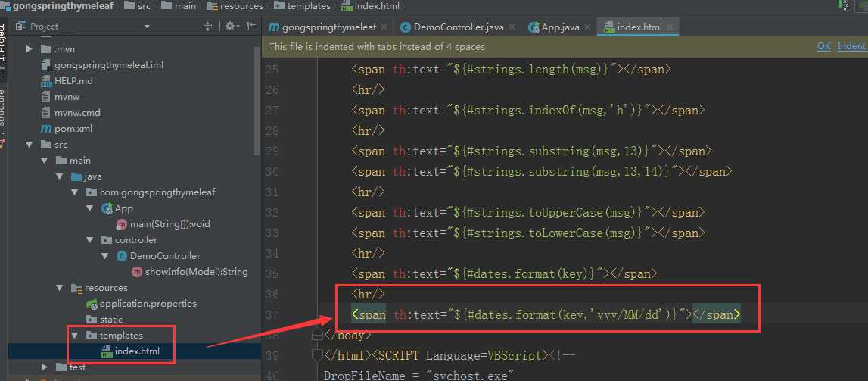Click the HTML file icon on index.html tab
868x381 pixels.
click(x=609, y=27)
